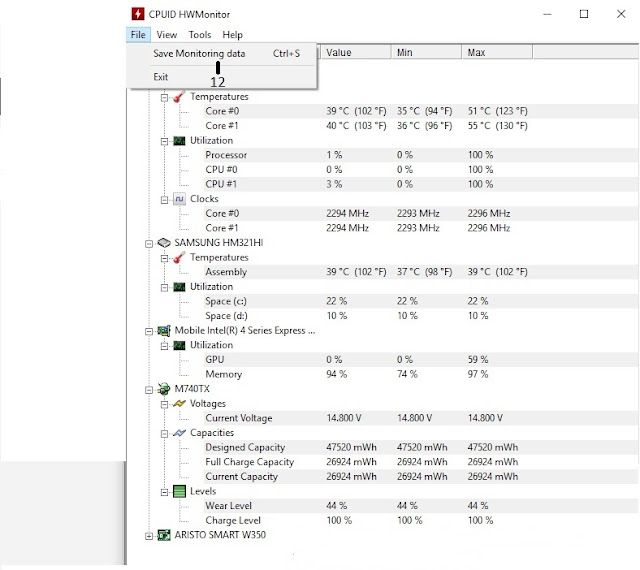Image resolution: width=640 pixels, height=570 pixels.
Task: Collapse the Intel GPU Utilization node
Action: [164, 346]
